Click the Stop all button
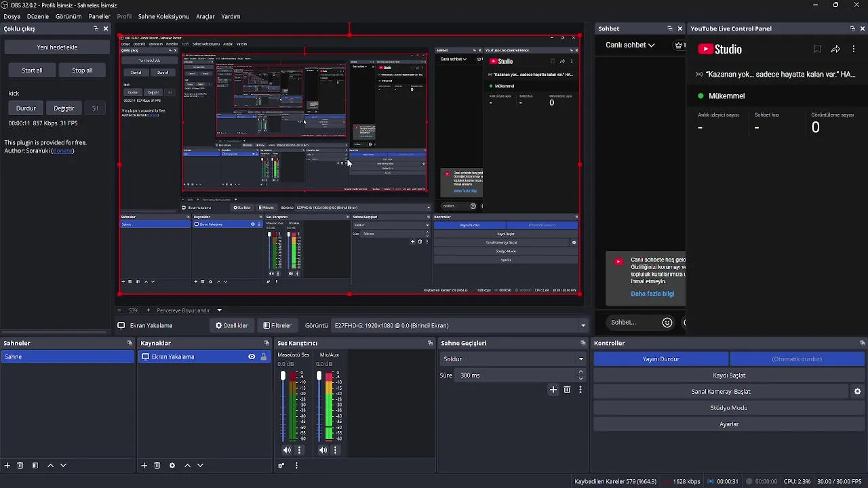The height and width of the screenshot is (488, 868). (x=82, y=70)
